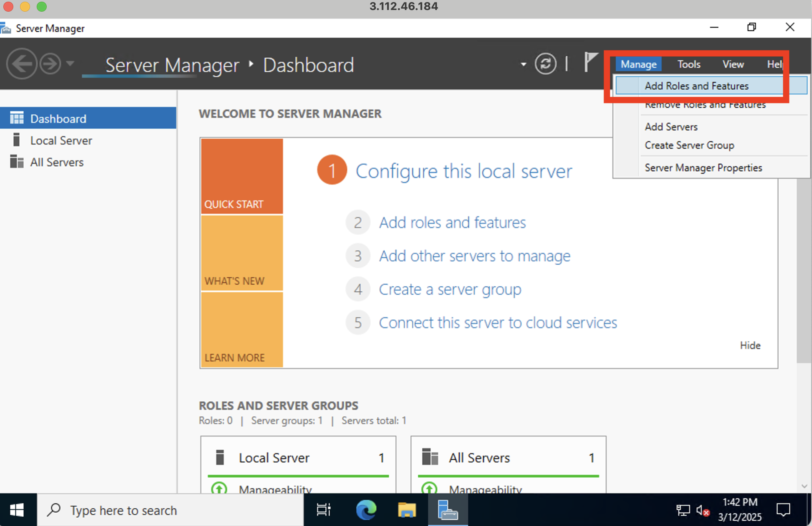Click the forward navigation arrow icon
The height and width of the screenshot is (526, 812).
tap(50, 64)
